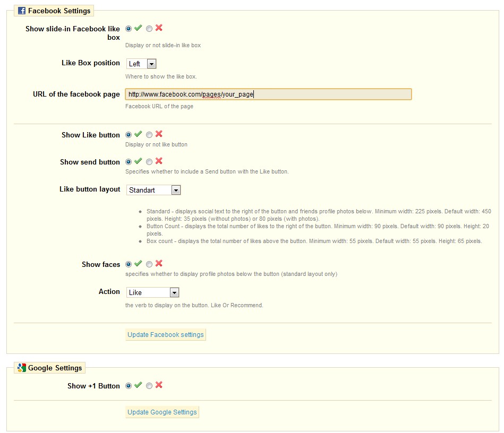Image resolution: width=504 pixels, height=433 pixels.
Task: Click red X next to Show faces
Action: pyautogui.click(x=159, y=263)
